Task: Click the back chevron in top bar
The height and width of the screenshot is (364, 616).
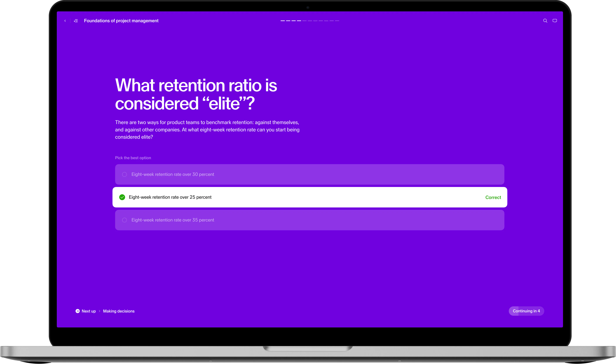Action: coord(65,21)
